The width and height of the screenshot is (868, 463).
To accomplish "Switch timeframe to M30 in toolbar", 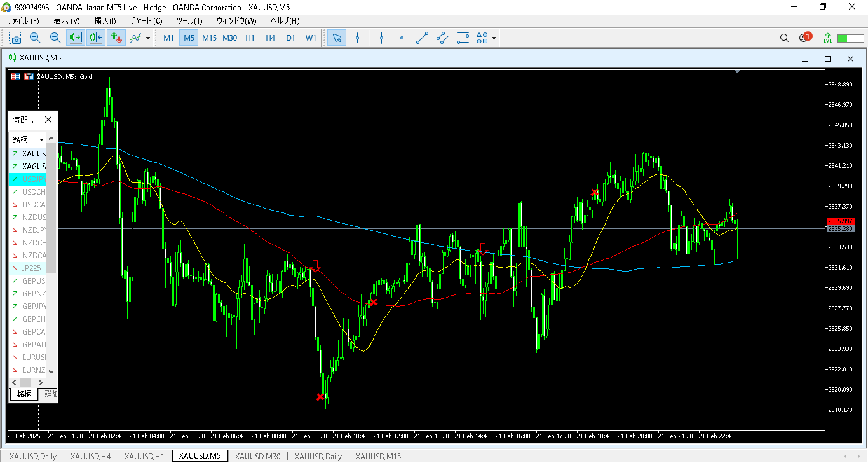I will (x=229, y=38).
